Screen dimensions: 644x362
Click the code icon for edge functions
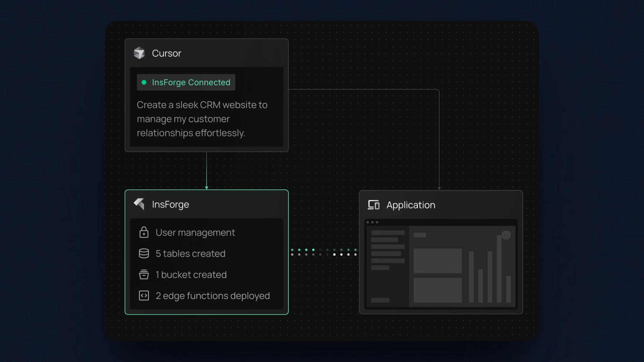[144, 296]
